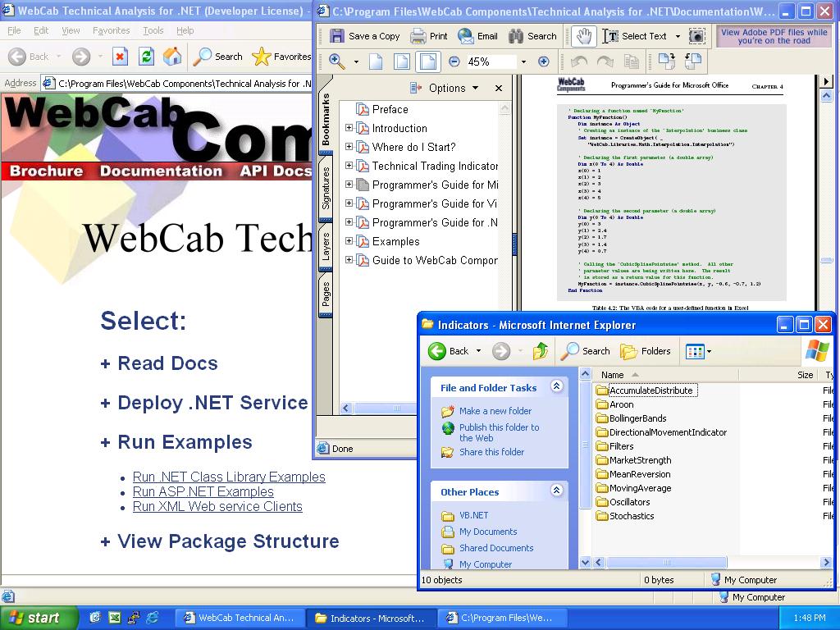Click Internet Explorer quick launch icon
This screenshot has height=630, width=840.
pos(153,618)
